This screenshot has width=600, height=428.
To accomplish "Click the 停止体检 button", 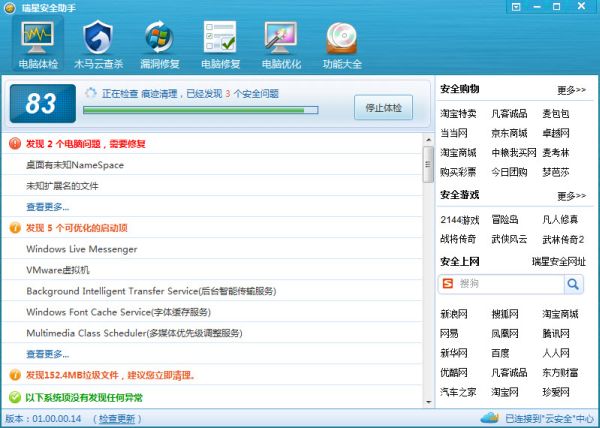I will pyautogui.click(x=383, y=107).
